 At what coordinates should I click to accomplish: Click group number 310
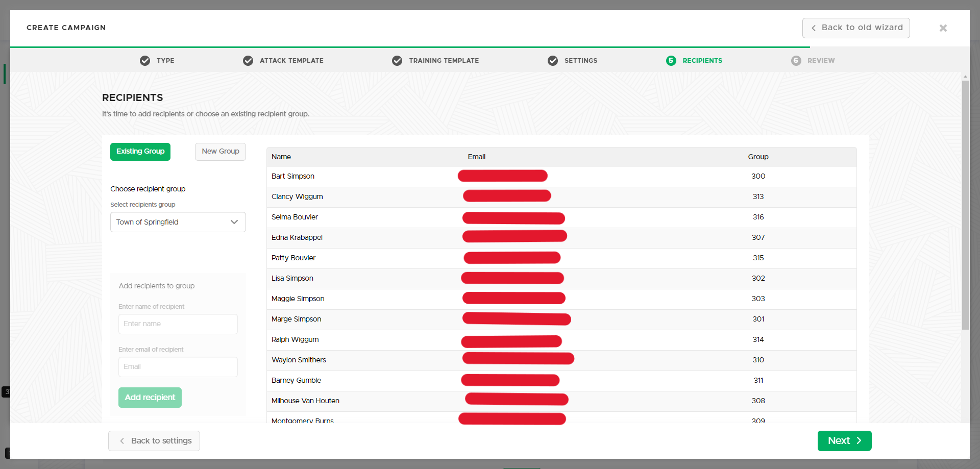pos(758,360)
